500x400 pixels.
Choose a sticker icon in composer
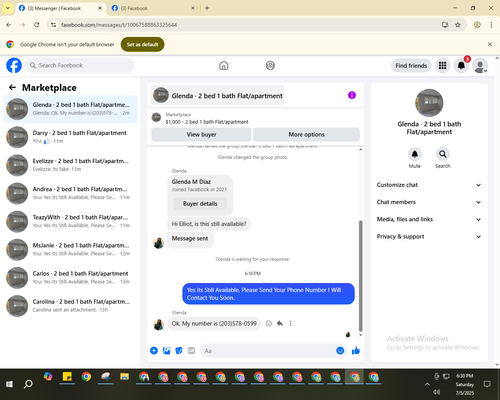click(x=179, y=350)
